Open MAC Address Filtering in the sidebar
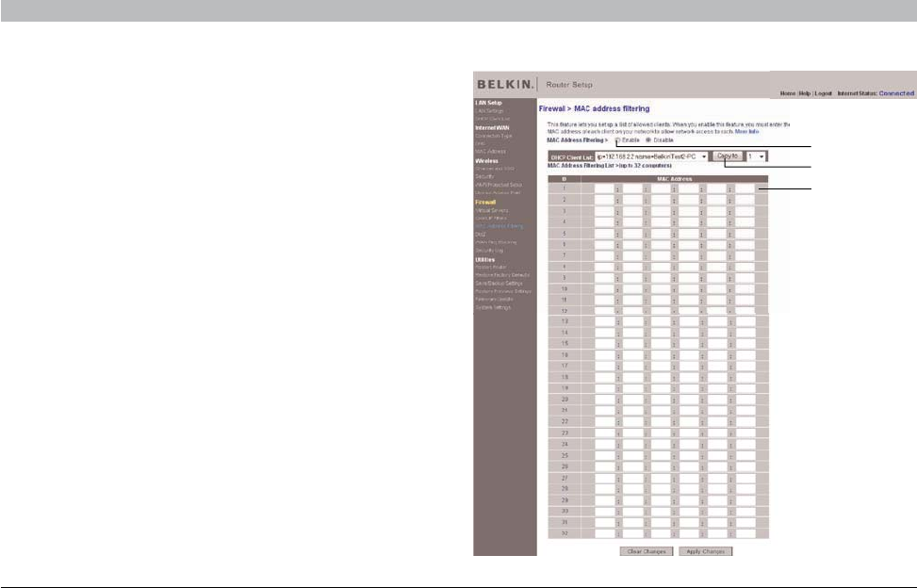Screen dimensions: 917x588 click(499, 226)
